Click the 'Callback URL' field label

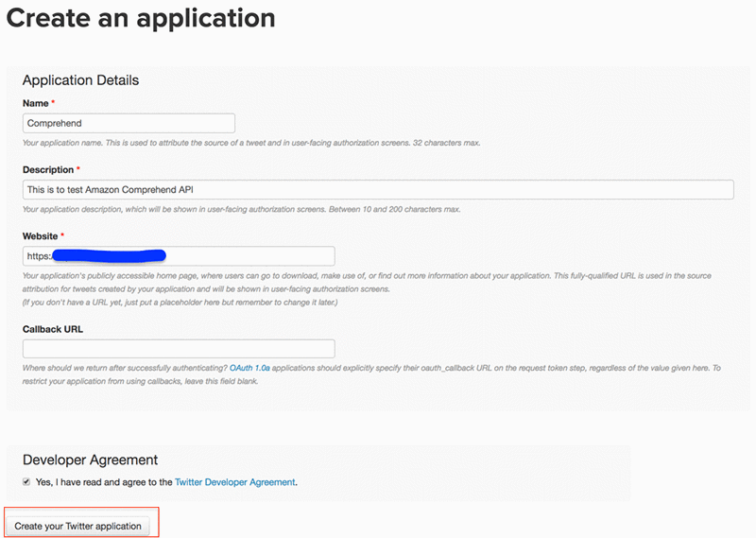pyautogui.click(x=53, y=329)
